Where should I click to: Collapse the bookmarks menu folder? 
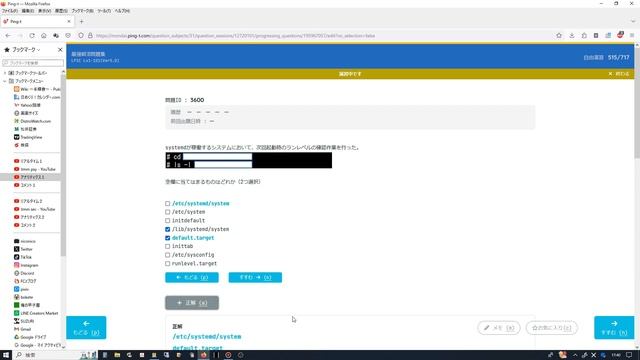coord(5,81)
